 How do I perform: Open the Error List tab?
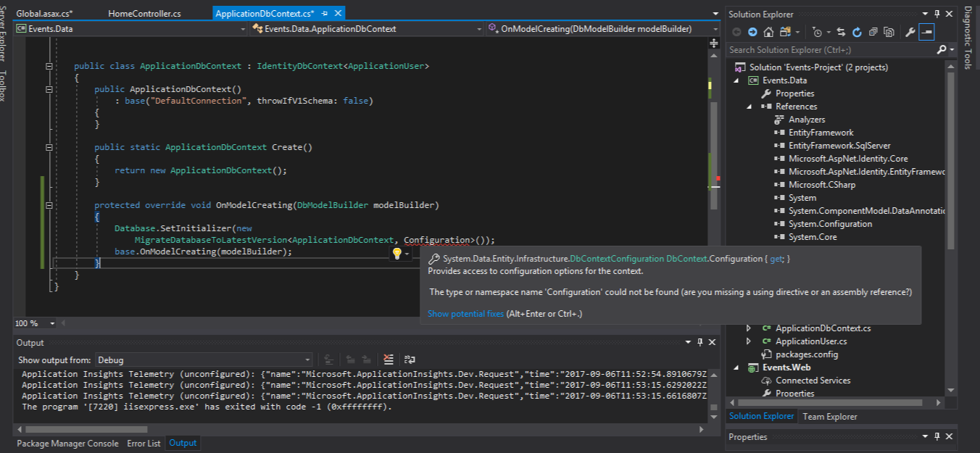pyautogui.click(x=144, y=443)
